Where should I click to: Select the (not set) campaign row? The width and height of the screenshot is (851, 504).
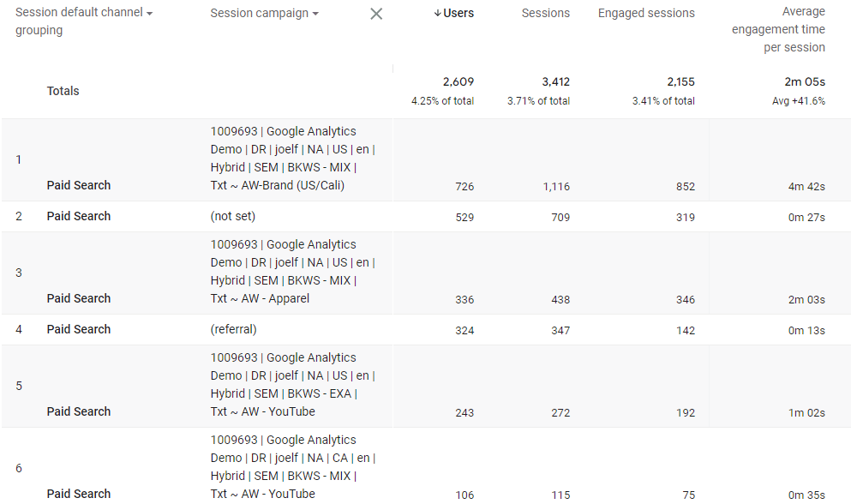pos(425,216)
